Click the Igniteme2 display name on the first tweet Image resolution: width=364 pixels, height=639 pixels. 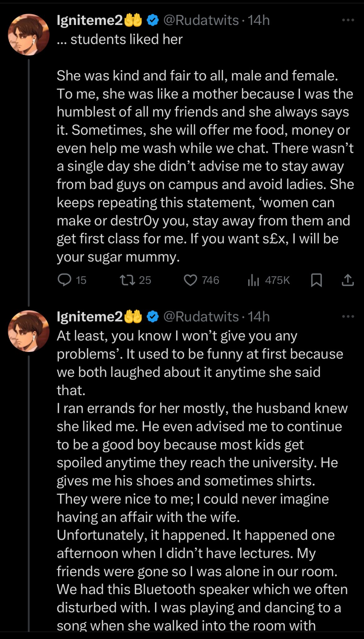click(90, 21)
